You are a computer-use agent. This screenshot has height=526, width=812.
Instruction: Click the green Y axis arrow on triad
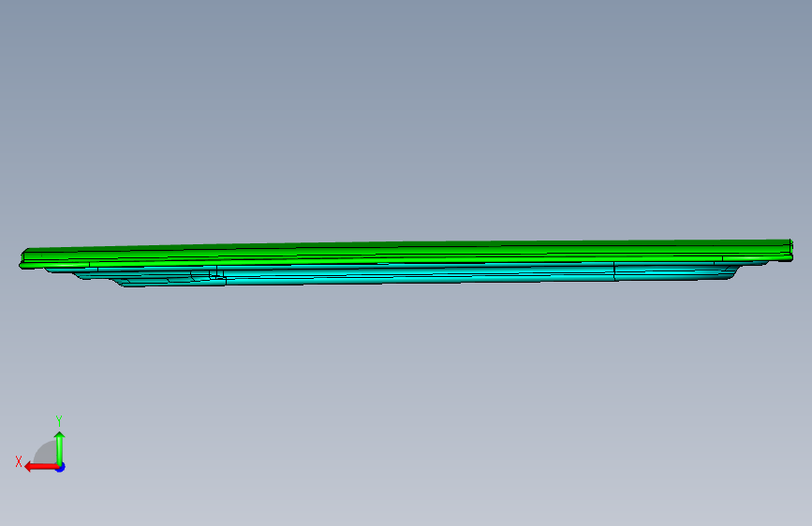[60, 447]
